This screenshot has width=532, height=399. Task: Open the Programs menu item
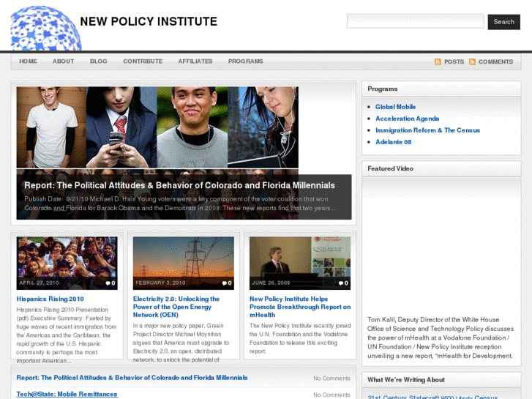click(x=245, y=61)
